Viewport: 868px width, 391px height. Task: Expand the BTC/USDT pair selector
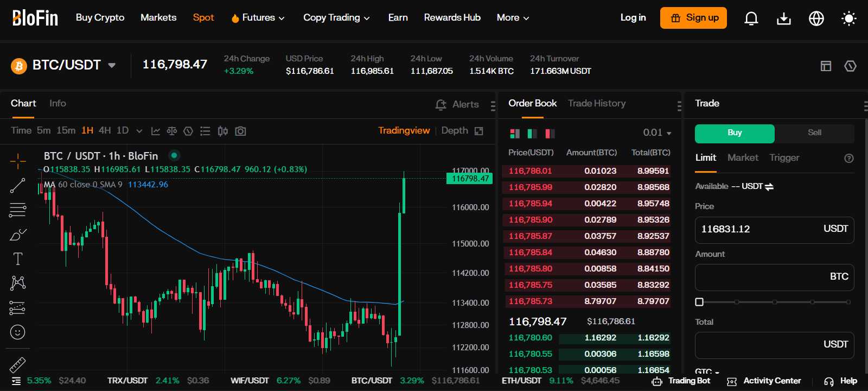tap(112, 65)
